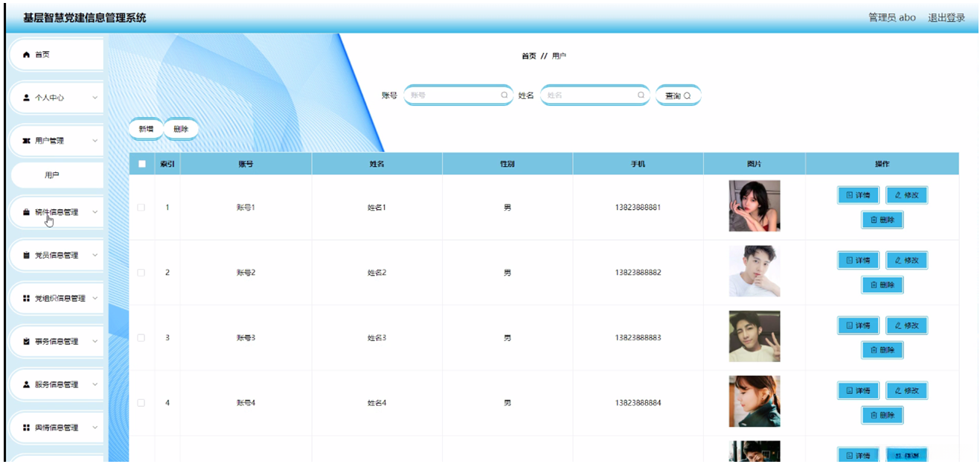Click the grid icon for 党组织信息管理

coord(27,299)
